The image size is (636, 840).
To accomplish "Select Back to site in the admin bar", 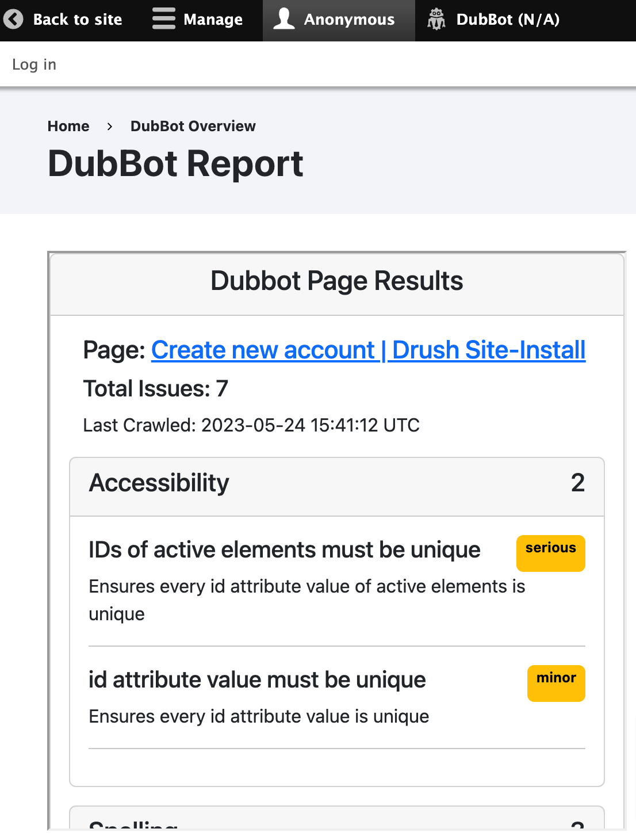I will tap(78, 20).
